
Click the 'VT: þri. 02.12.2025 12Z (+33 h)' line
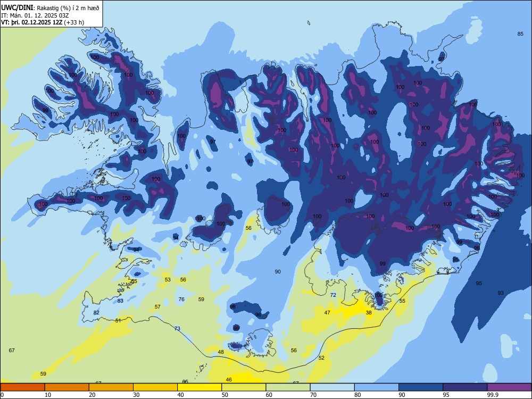tap(43, 22)
